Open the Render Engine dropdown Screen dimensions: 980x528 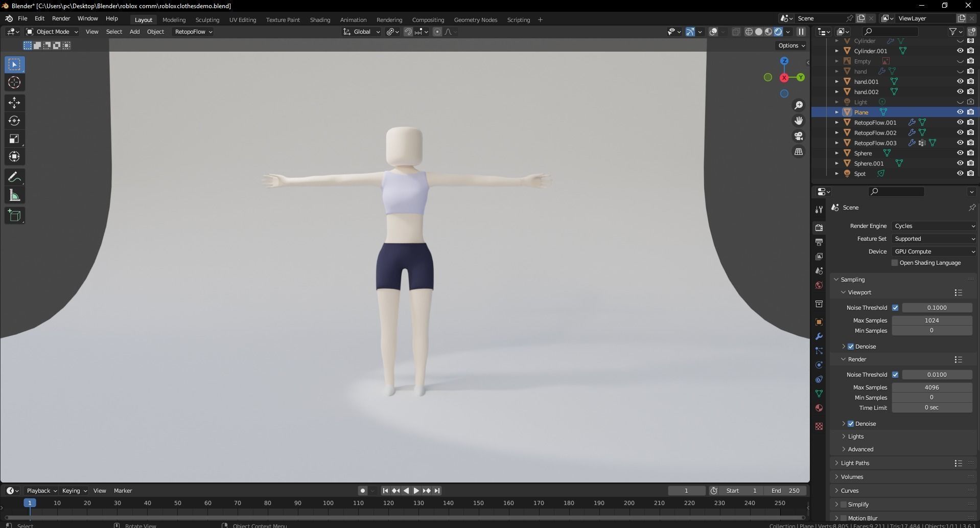934,226
